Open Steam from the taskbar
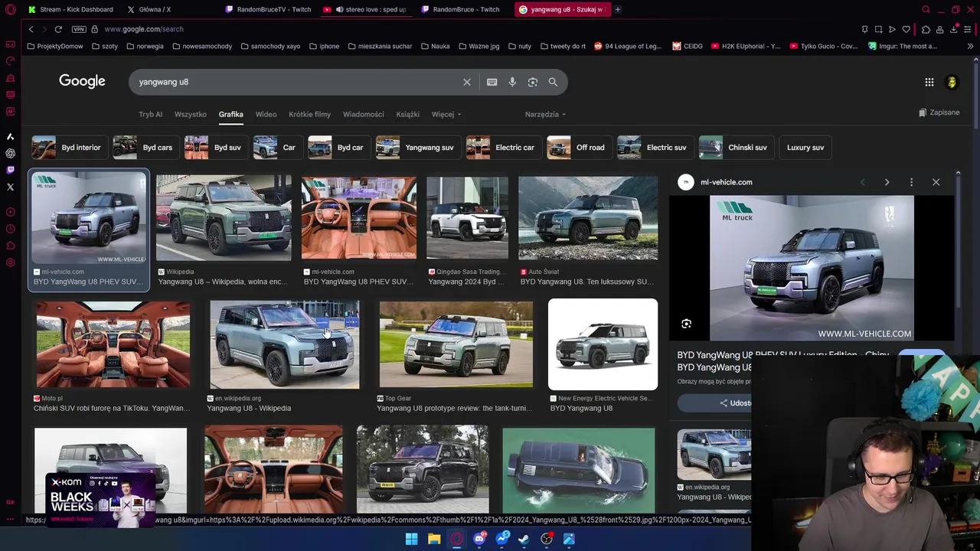This screenshot has height=551, width=980. (524, 539)
